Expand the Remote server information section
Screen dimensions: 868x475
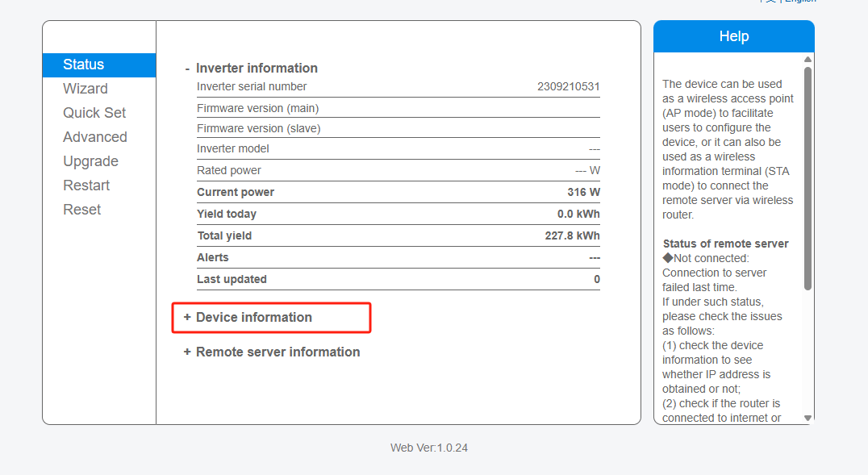click(x=271, y=352)
